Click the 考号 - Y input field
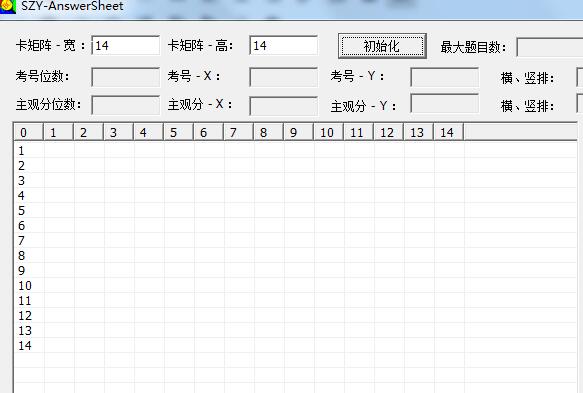This screenshot has height=393, width=583. tap(445, 77)
